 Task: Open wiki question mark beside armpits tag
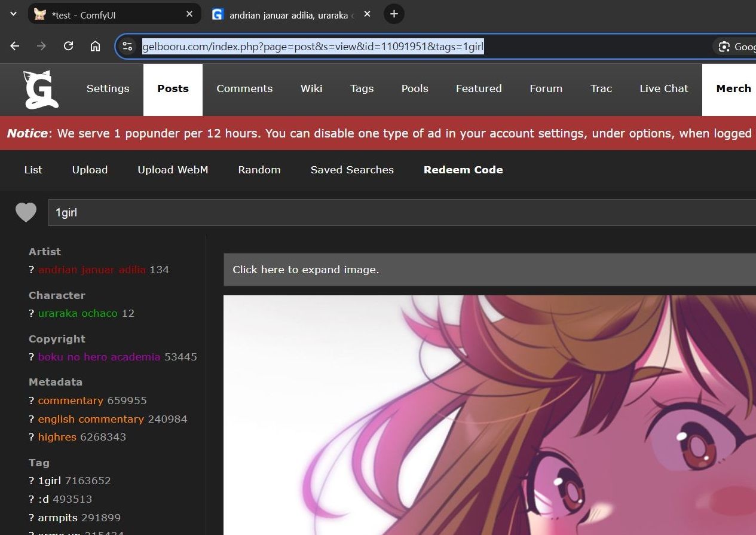(32, 518)
